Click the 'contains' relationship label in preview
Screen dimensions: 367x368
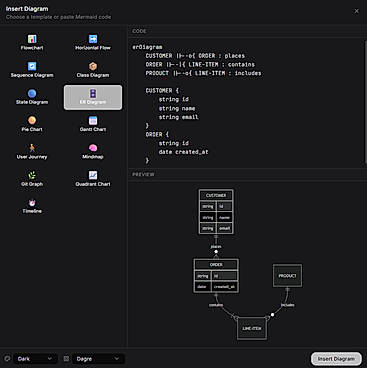click(216, 305)
